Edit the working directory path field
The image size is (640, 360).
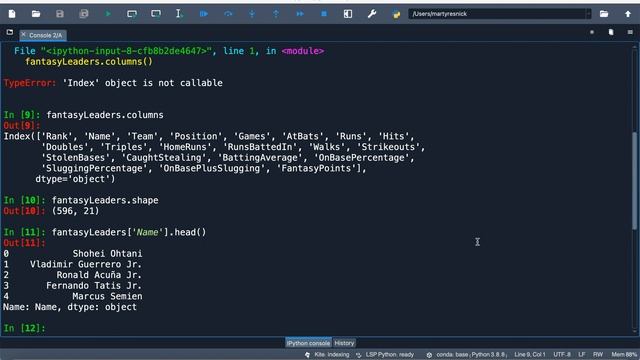[497, 14]
